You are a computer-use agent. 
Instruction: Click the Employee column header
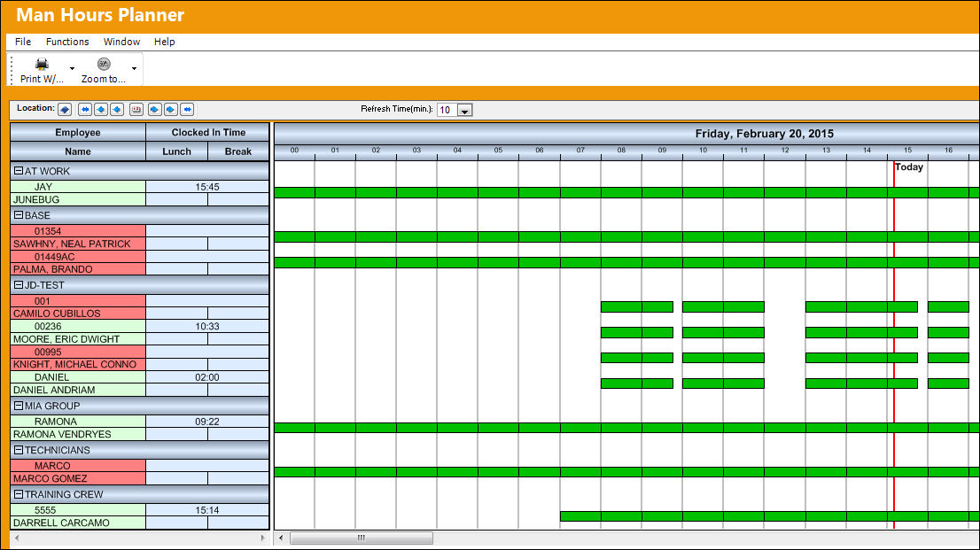(x=78, y=133)
